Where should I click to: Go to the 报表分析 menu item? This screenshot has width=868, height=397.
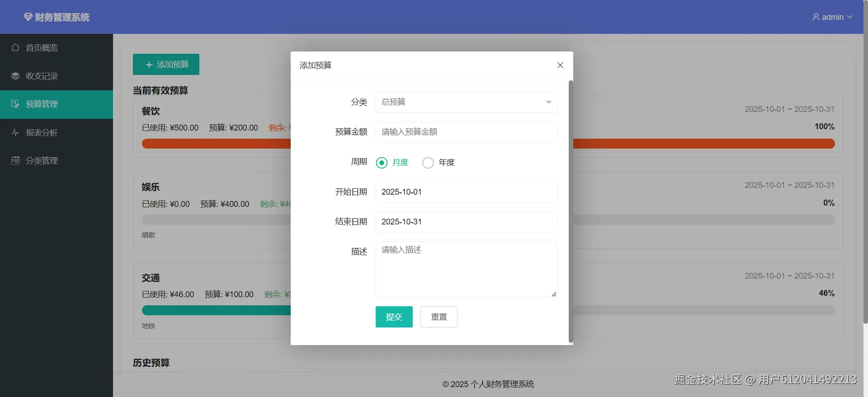[57, 132]
